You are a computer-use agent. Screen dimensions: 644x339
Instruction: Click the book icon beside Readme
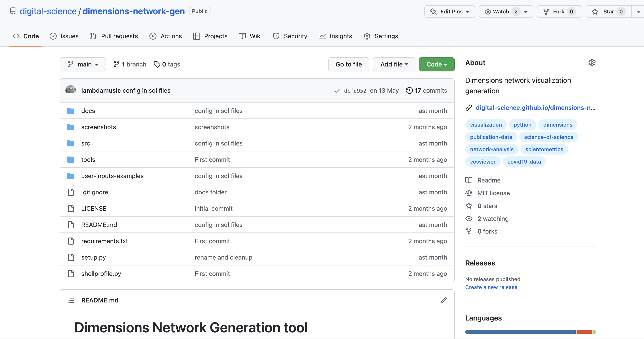coord(469,180)
